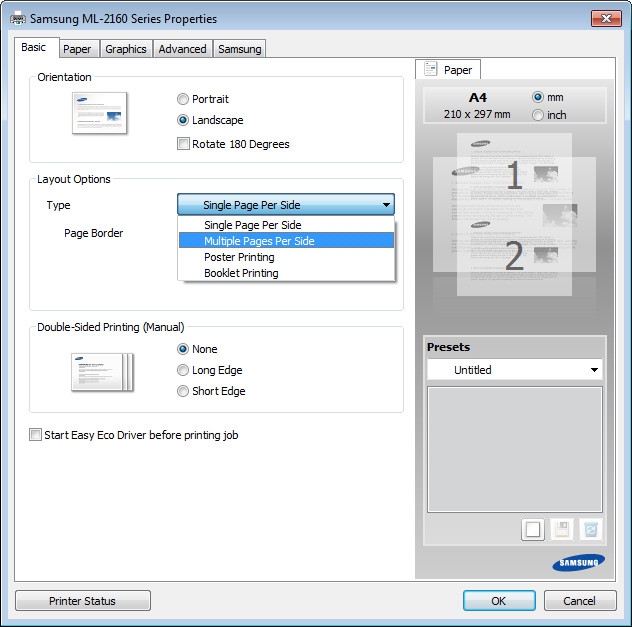Click the empty presets list box
632x627 pixels.
(x=515, y=449)
